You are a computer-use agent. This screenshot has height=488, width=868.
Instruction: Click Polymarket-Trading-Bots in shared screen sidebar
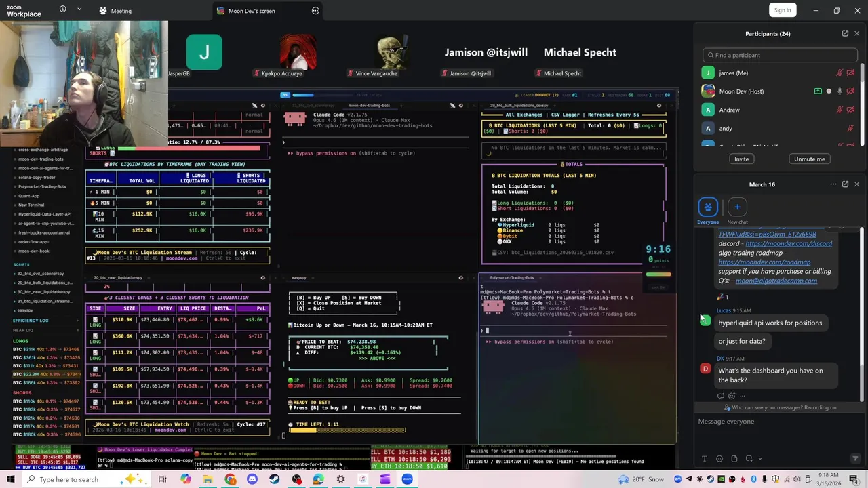coord(42,186)
